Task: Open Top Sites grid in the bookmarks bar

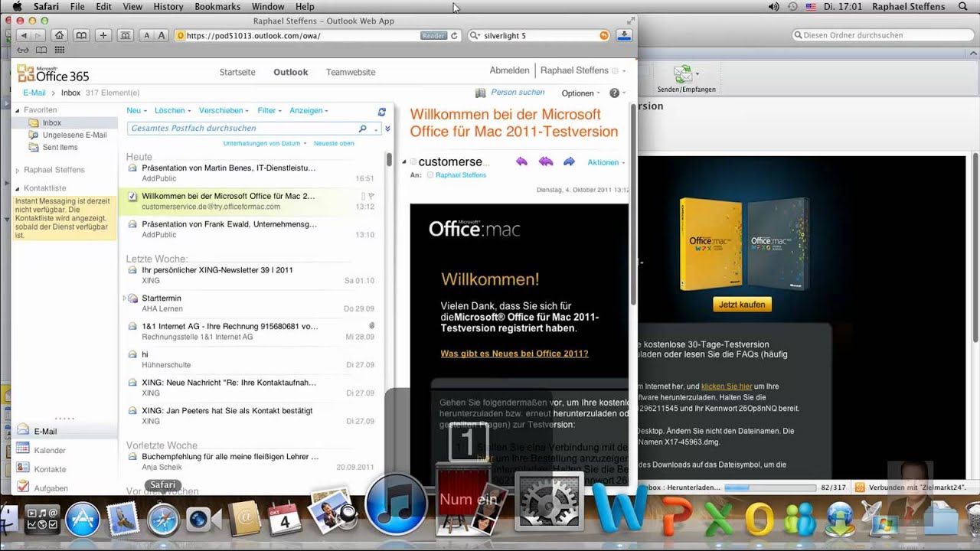Action: [59, 50]
